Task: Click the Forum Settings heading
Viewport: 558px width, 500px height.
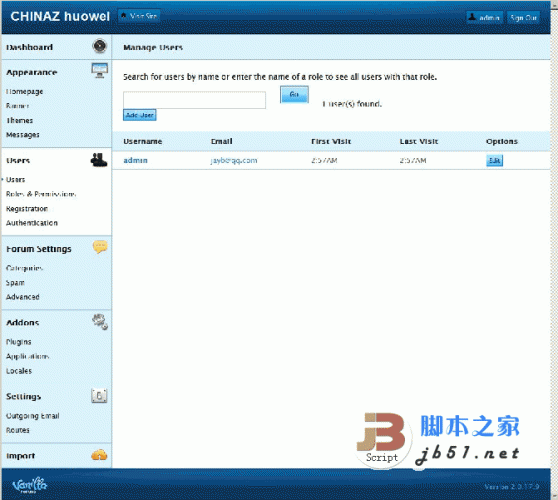Action: click(39, 249)
